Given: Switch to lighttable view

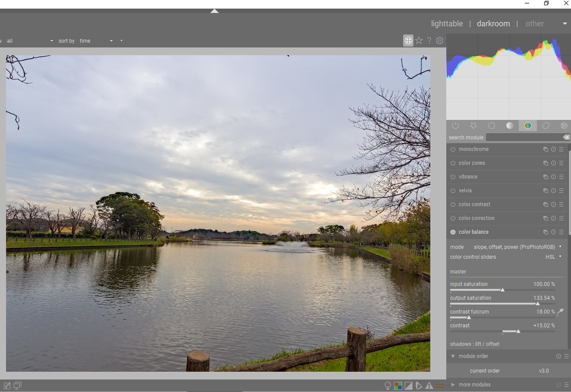Looking at the screenshot, I should (x=447, y=24).
